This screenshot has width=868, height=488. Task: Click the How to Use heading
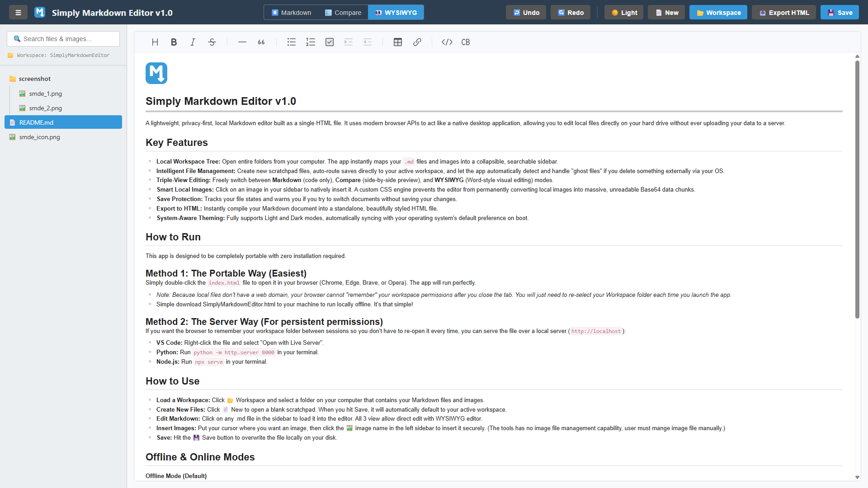173,381
